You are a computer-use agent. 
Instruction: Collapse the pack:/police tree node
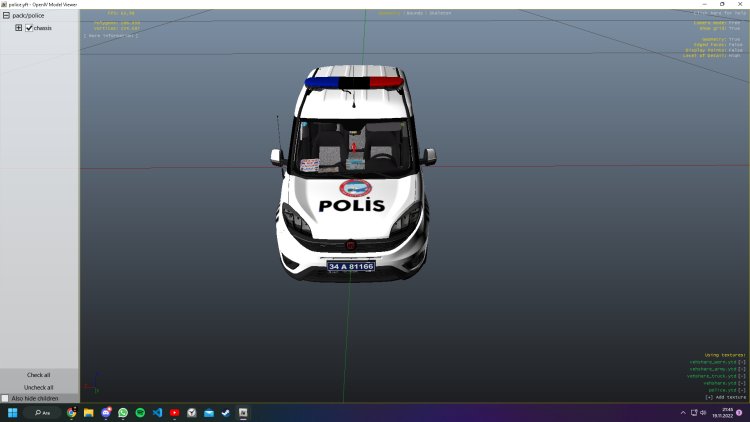[6, 15]
